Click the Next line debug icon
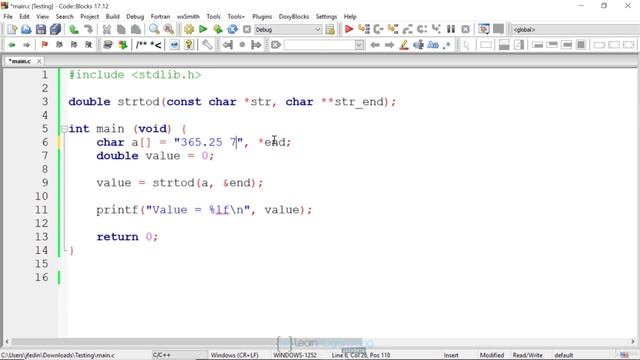The height and width of the screenshot is (360, 640). [378, 29]
